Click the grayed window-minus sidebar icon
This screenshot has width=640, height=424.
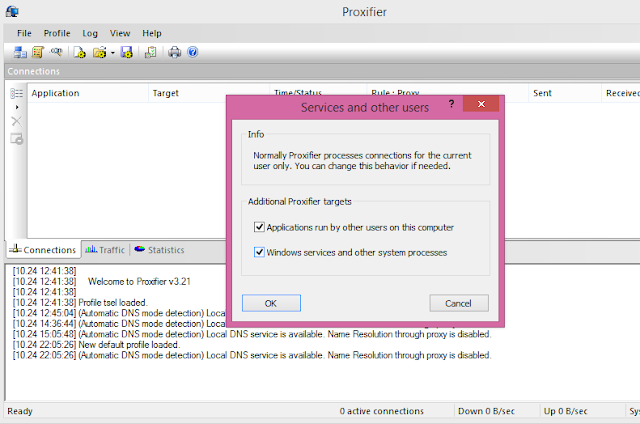(17, 139)
